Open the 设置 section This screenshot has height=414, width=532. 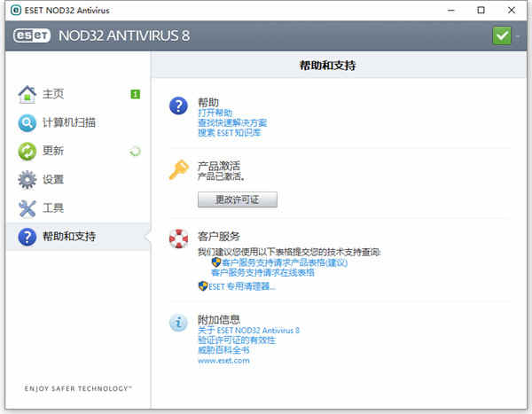tap(53, 179)
